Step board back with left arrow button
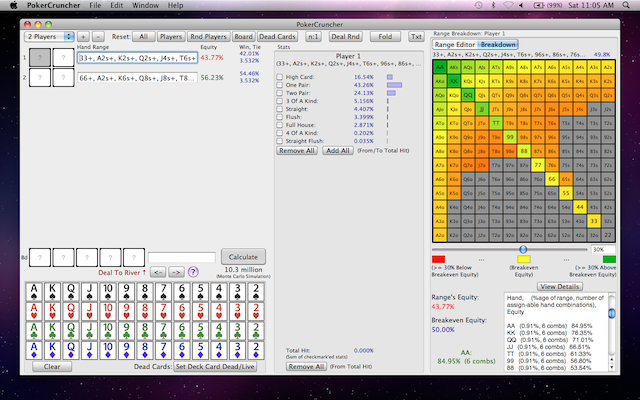 [x=159, y=272]
